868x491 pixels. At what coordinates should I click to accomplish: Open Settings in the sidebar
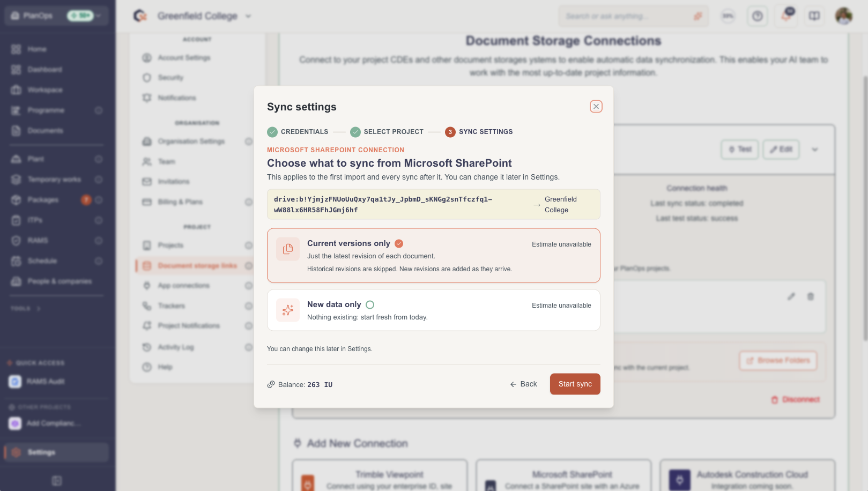click(x=56, y=452)
